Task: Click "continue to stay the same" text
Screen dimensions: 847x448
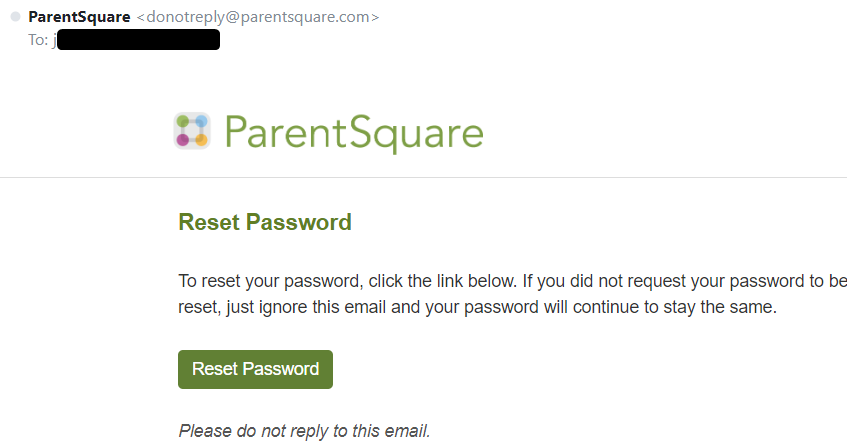Action: [x=675, y=307]
